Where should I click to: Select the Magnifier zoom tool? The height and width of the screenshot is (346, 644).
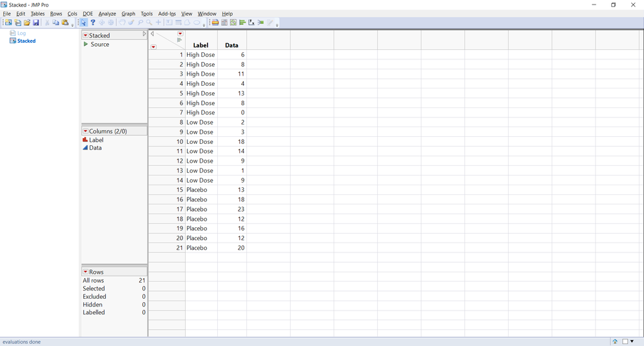[149, 23]
